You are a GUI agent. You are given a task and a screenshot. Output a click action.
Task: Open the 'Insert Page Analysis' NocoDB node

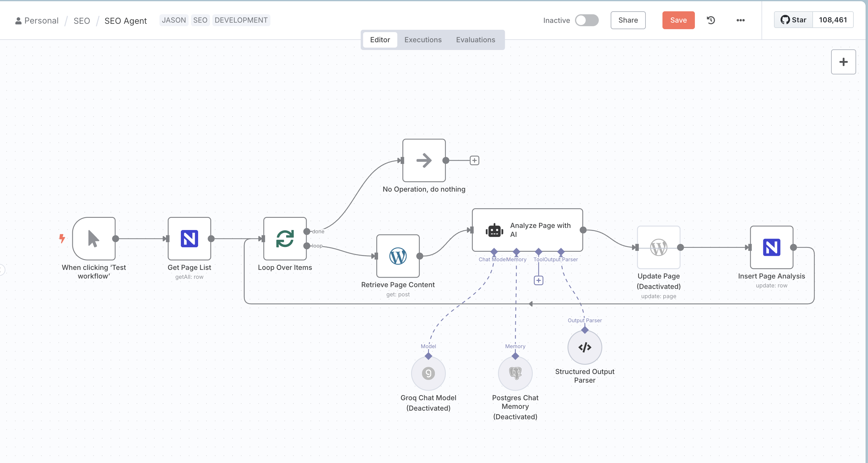tap(772, 248)
